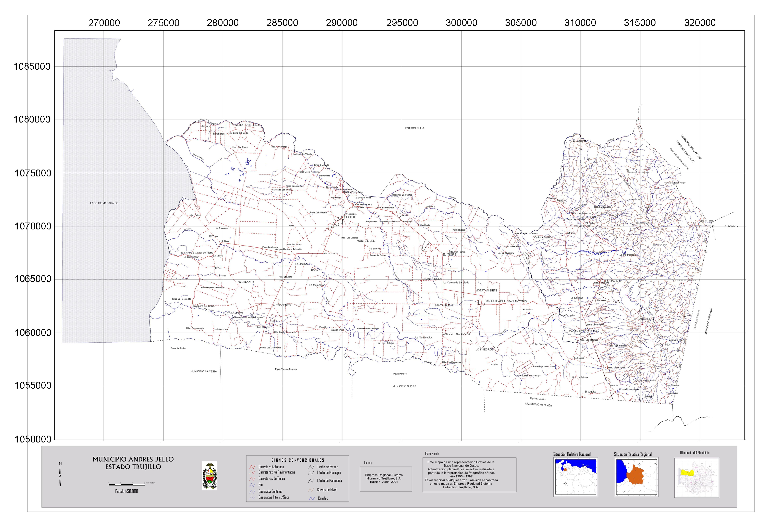
Task: Click the 'MUNICIPIO SUCRE' label
Action: (x=404, y=386)
